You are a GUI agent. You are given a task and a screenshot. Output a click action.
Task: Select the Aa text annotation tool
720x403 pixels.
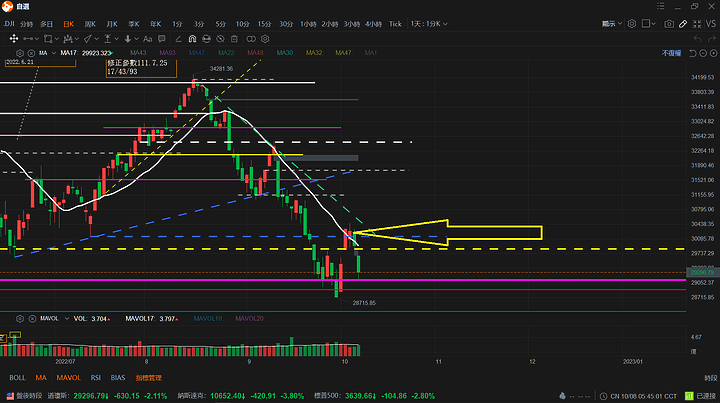tap(147, 39)
